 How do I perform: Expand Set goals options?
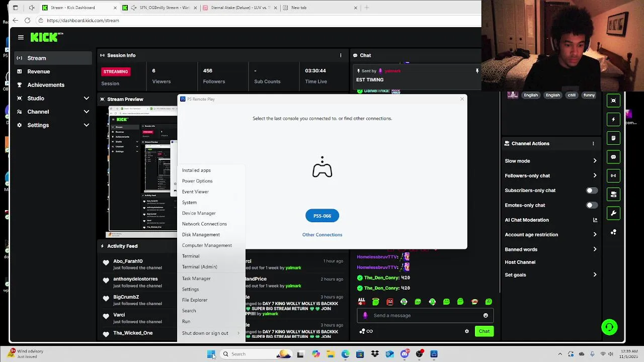click(x=595, y=275)
